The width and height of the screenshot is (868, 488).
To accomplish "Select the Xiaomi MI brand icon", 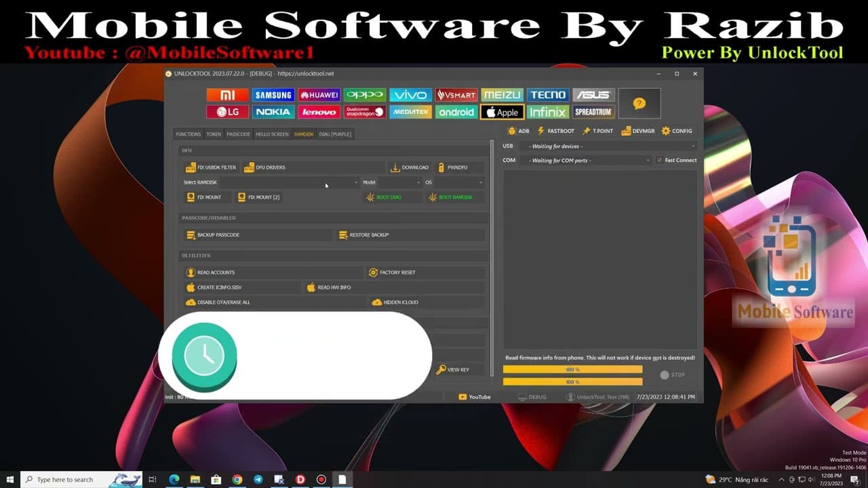I will pyautogui.click(x=228, y=95).
